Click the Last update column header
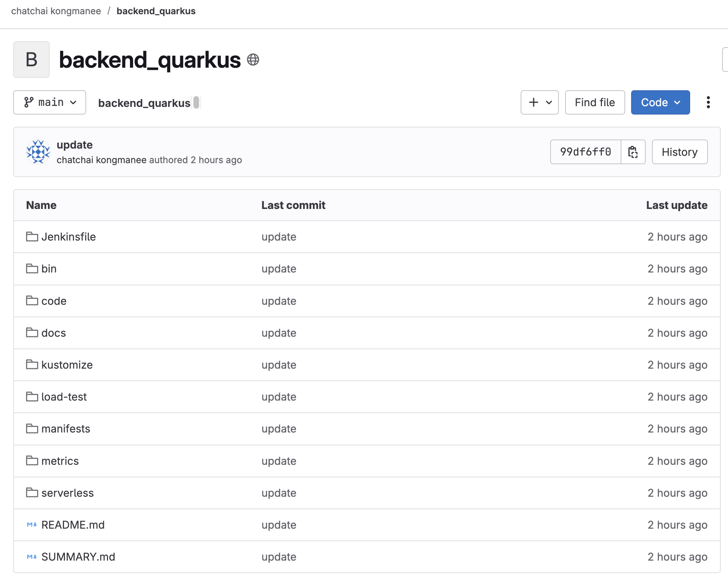Screen dimensions: 728x579 click(x=677, y=205)
